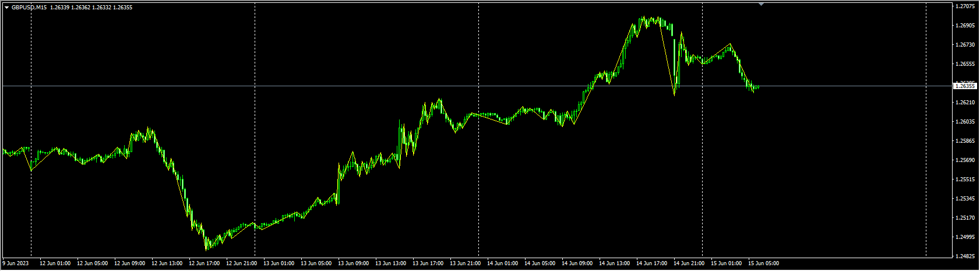980x271 pixels.
Task: Click the 1.26730 price scale label
Action: [966, 45]
